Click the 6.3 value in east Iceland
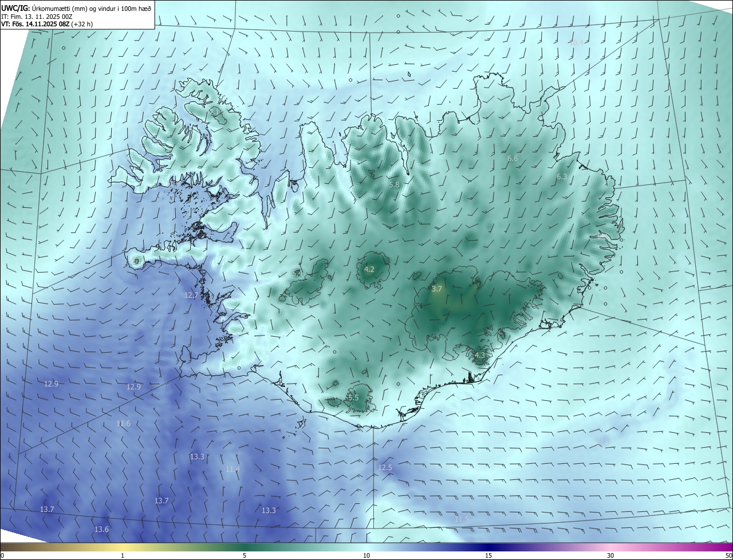Screen dimensions: 733x560 (x=562, y=177)
